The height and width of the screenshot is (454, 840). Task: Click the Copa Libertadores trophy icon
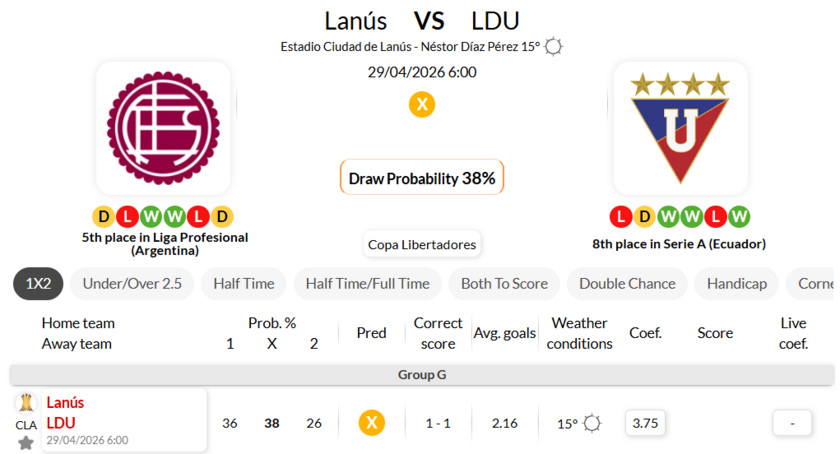pos(26,403)
